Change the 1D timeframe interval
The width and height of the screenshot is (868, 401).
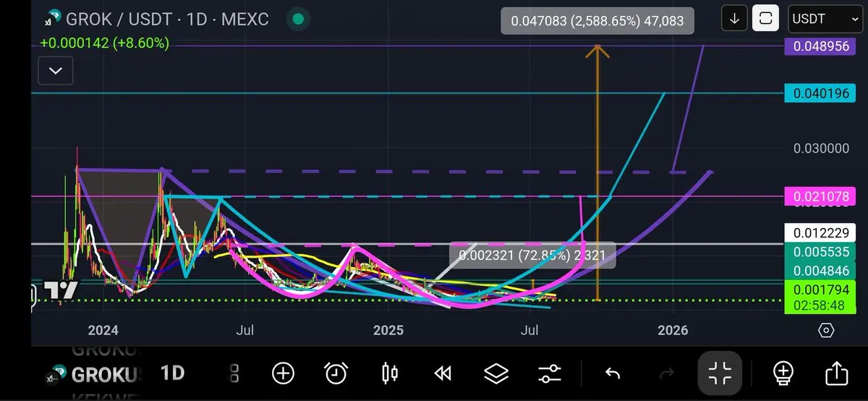tap(172, 373)
